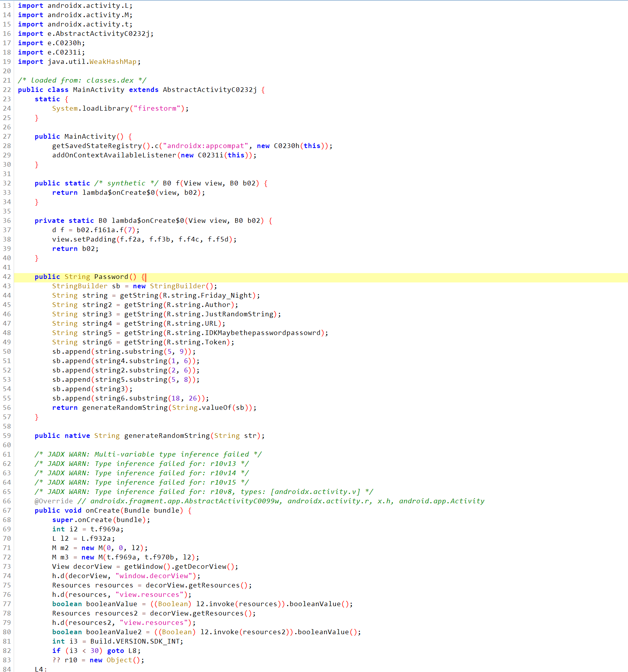The height and width of the screenshot is (672, 628).
Task: Click 'JustRandomString' resource reference
Action: tap(239, 314)
